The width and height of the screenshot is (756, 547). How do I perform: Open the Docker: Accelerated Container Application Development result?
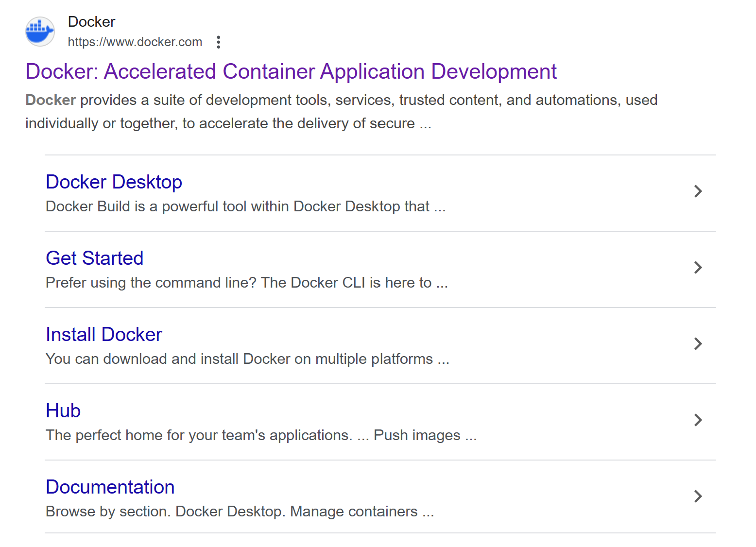[x=291, y=71]
